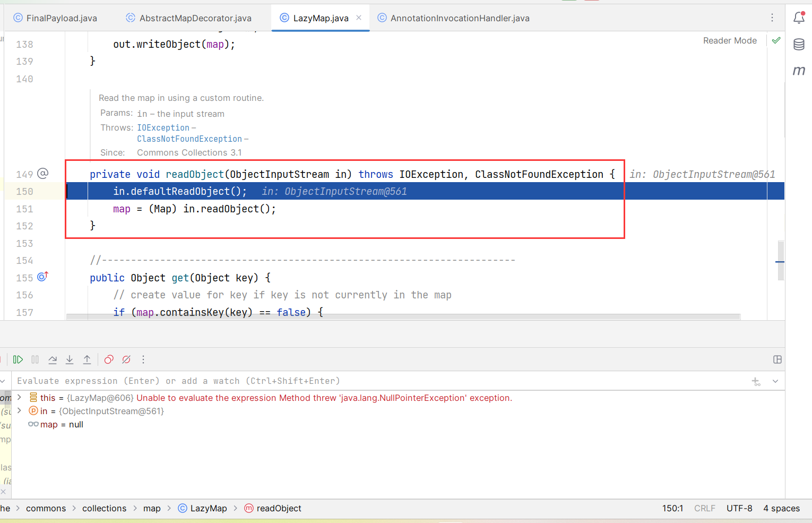Open the View Breakpoints dialog
Viewport: 812px width, 523px height.
coord(109,359)
